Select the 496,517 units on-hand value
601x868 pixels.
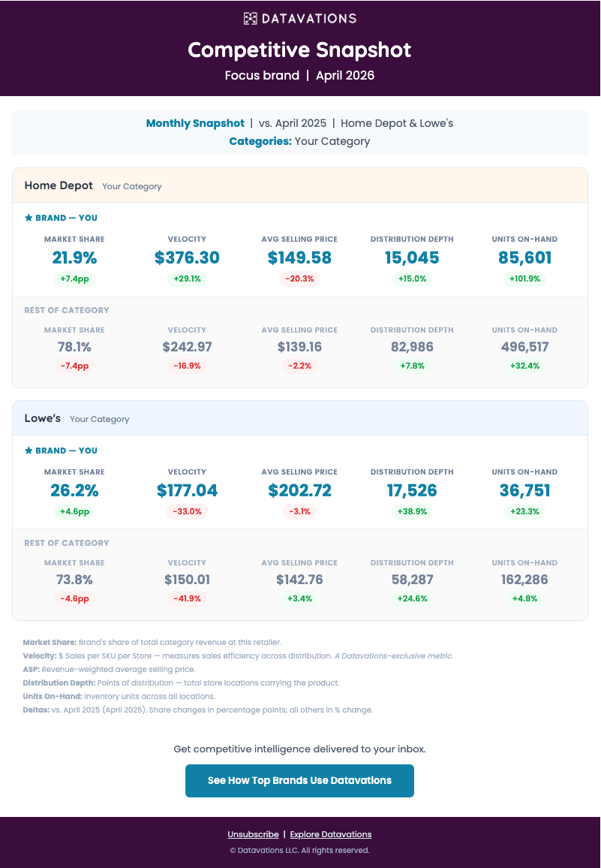click(524, 347)
